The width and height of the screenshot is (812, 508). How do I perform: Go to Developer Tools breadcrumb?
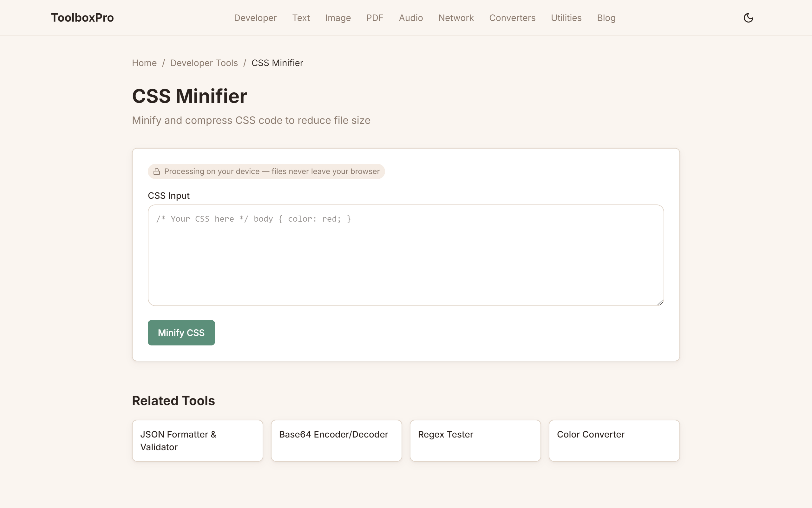click(204, 63)
